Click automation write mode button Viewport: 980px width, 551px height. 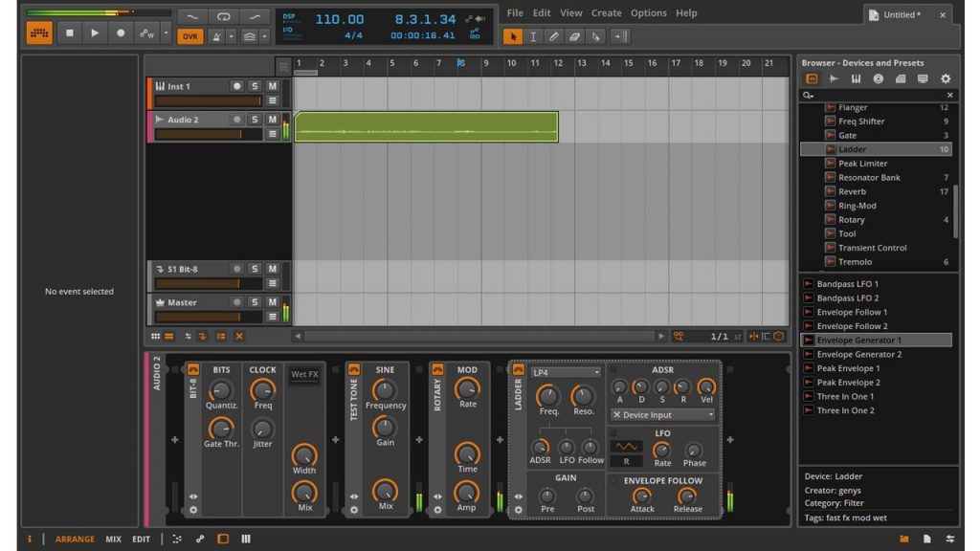tap(146, 33)
